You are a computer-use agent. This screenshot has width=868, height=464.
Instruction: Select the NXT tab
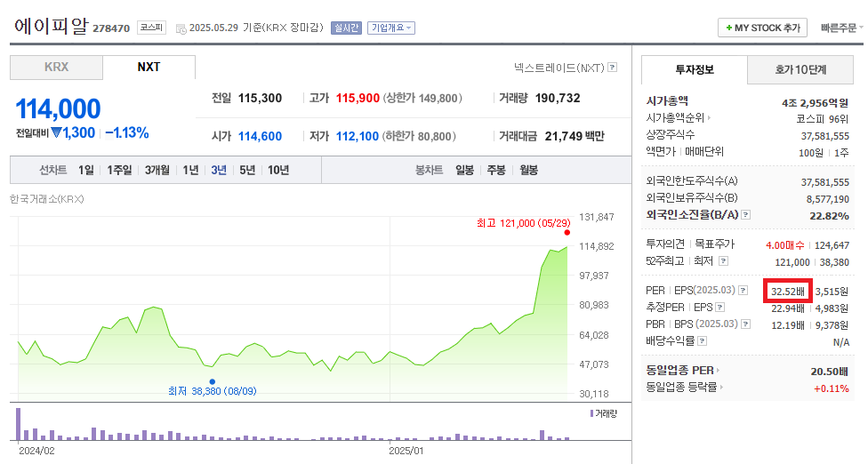pos(149,67)
